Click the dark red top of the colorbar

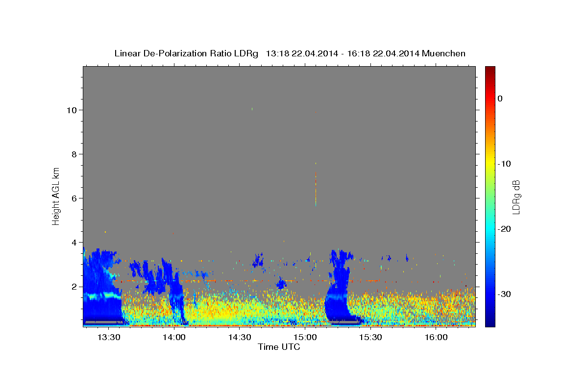click(x=490, y=71)
